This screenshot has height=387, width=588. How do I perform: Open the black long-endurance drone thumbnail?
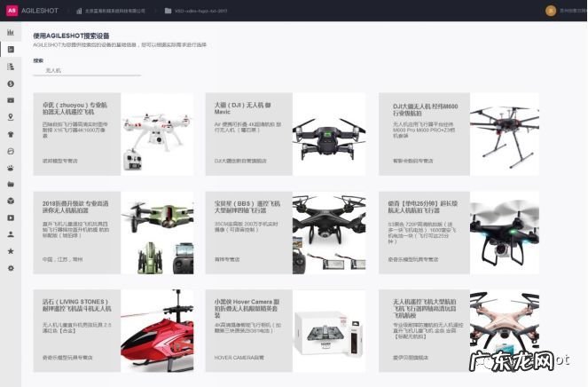[x=505, y=233]
